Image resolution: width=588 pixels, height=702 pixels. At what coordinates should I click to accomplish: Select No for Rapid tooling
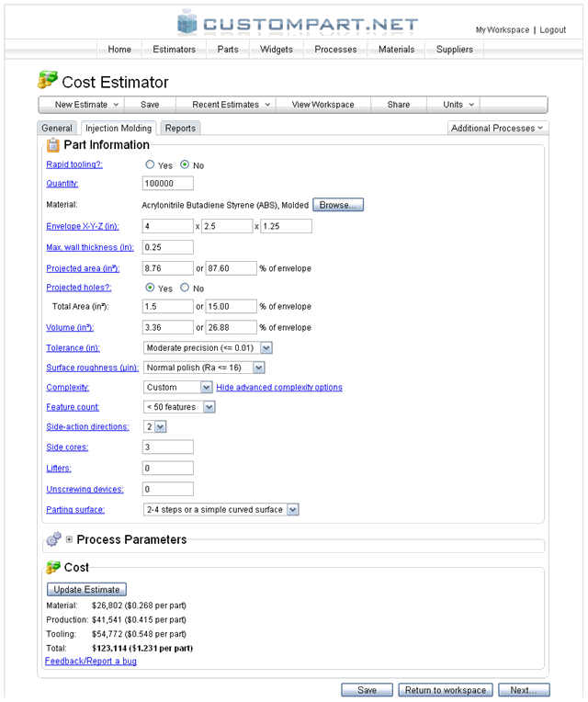point(185,164)
